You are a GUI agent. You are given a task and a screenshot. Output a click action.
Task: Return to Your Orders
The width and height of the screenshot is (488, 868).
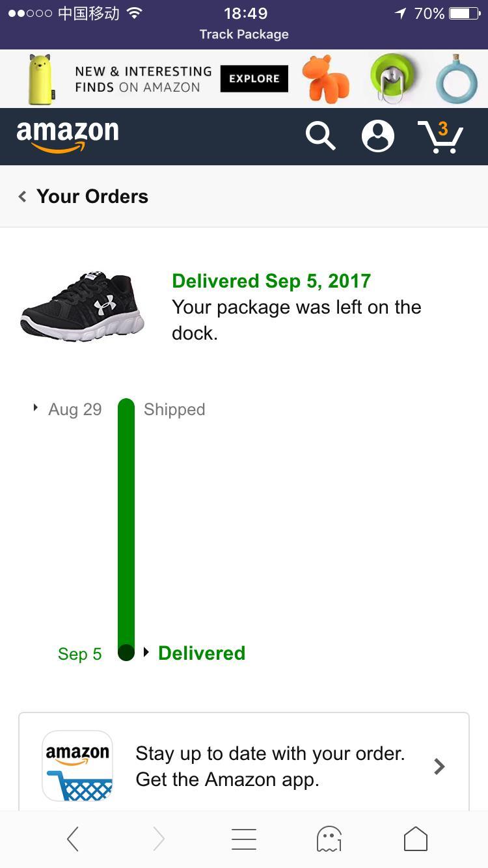pyautogui.click(x=85, y=197)
